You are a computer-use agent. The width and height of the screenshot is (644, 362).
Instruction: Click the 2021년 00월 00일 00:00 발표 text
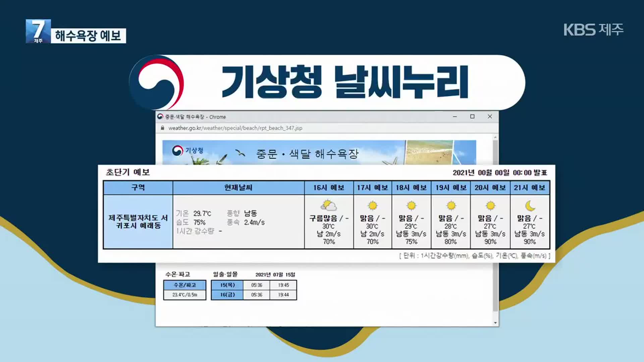tap(500, 173)
